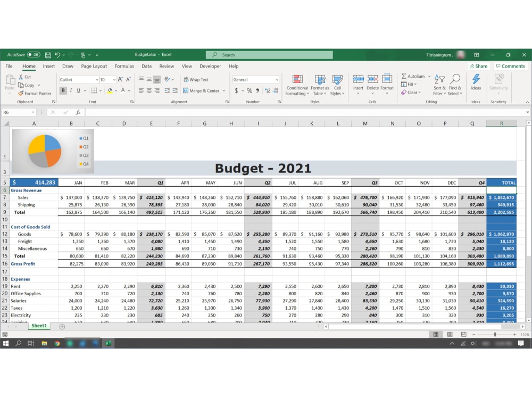The height and width of the screenshot is (399, 532).
Task: Apply Percent Style icon
Action: (x=250, y=90)
